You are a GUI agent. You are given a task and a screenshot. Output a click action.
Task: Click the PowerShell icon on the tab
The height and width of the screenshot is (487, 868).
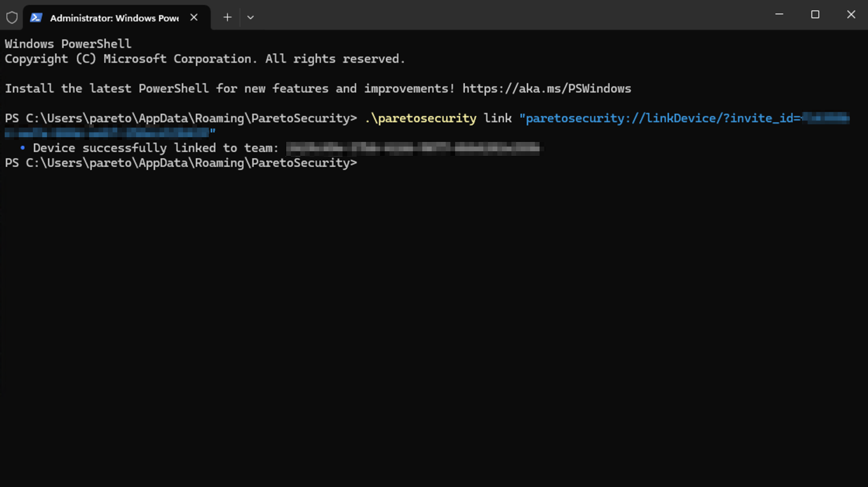pyautogui.click(x=36, y=18)
